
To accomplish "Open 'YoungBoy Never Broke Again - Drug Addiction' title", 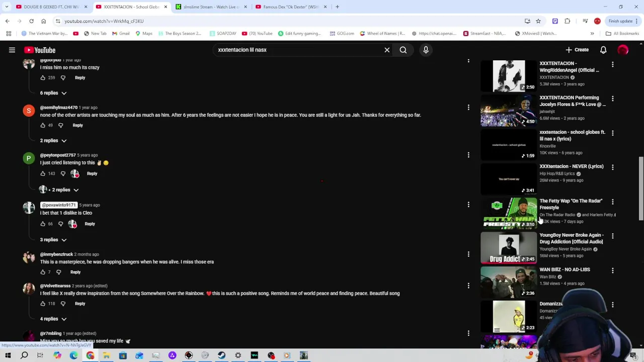I will point(571,238).
